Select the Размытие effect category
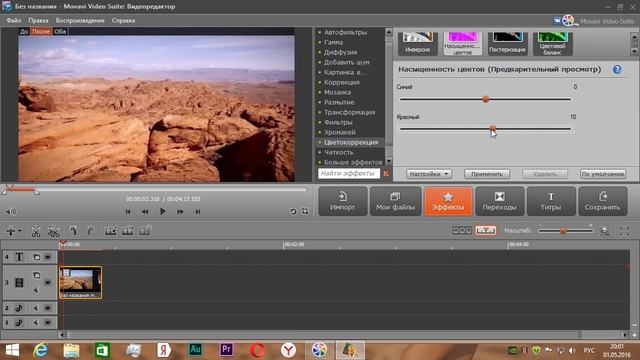Viewport: 640px width, 360px height. click(x=339, y=102)
